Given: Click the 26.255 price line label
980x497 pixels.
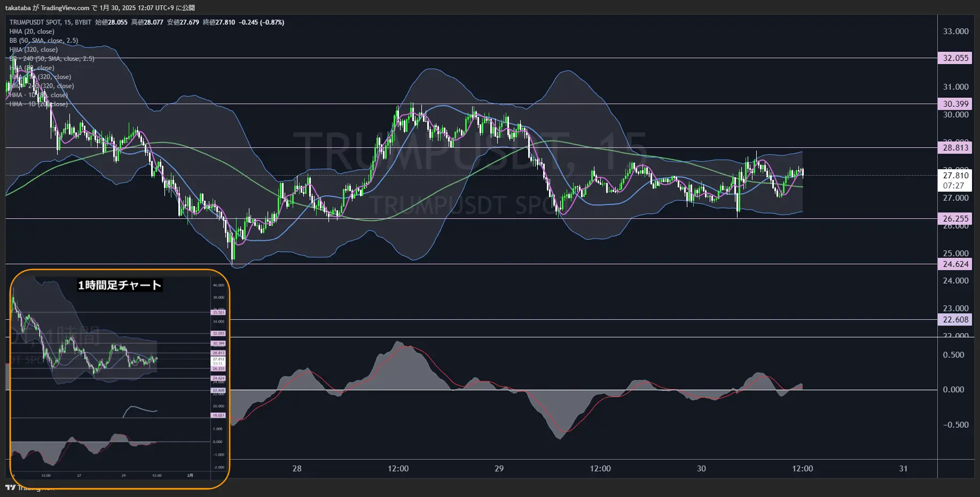Looking at the screenshot, I should click(x=955, y=219).
